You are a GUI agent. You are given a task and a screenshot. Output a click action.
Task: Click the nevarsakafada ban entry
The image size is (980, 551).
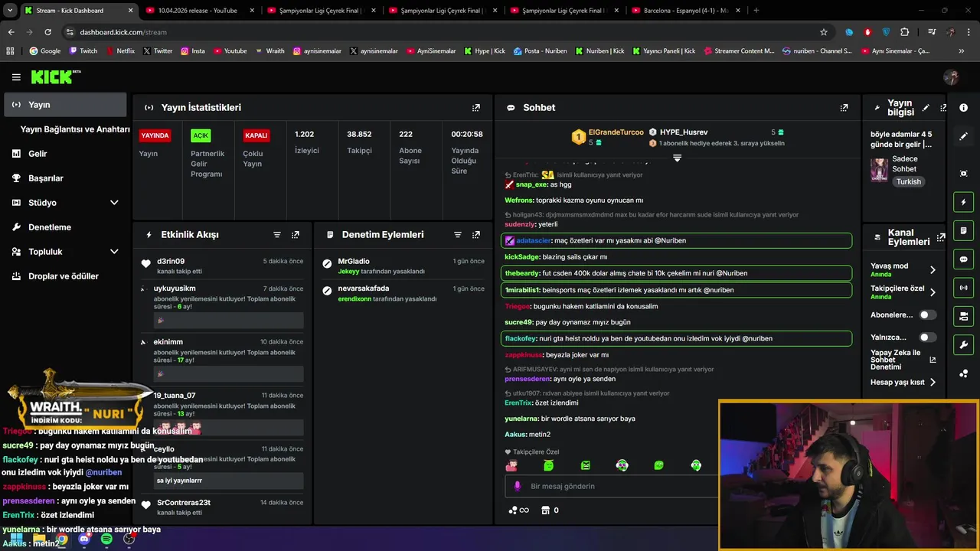[403, 294]
